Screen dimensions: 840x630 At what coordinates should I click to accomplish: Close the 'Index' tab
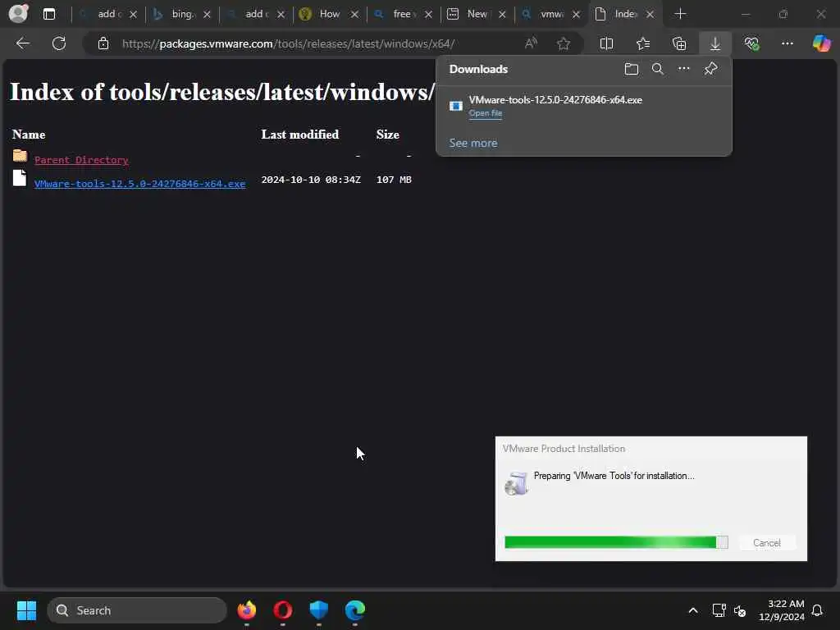pyautogui.click(x=650, y=15)
